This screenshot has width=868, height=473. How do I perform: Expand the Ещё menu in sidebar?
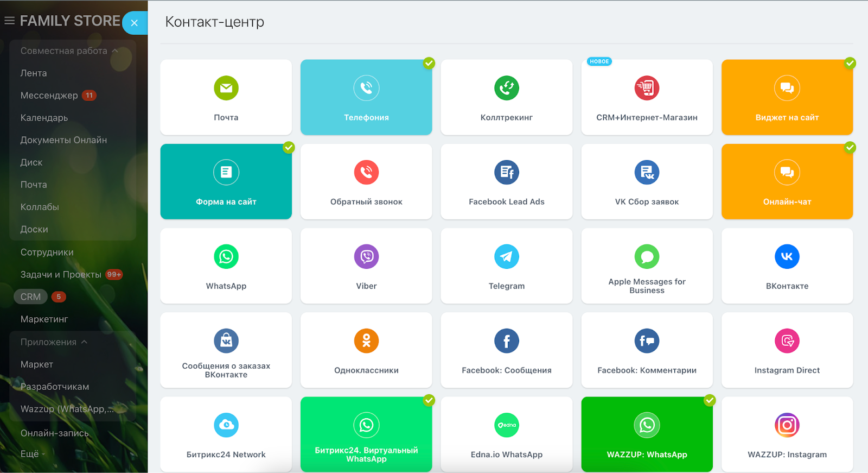click(x=33, y=454)
